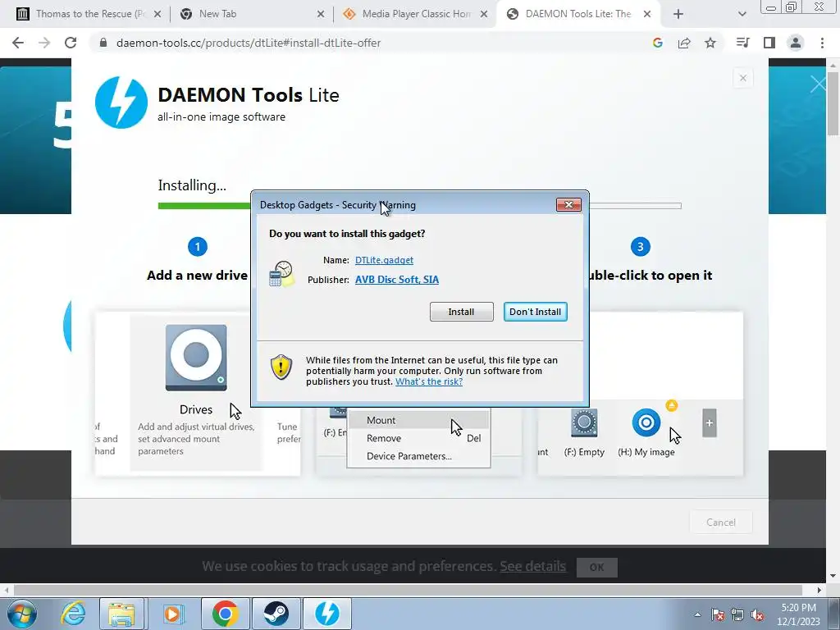Viewport: 840px width, 630px height.
Task: Open the What's the risk? link
Action: coord(429,381)
